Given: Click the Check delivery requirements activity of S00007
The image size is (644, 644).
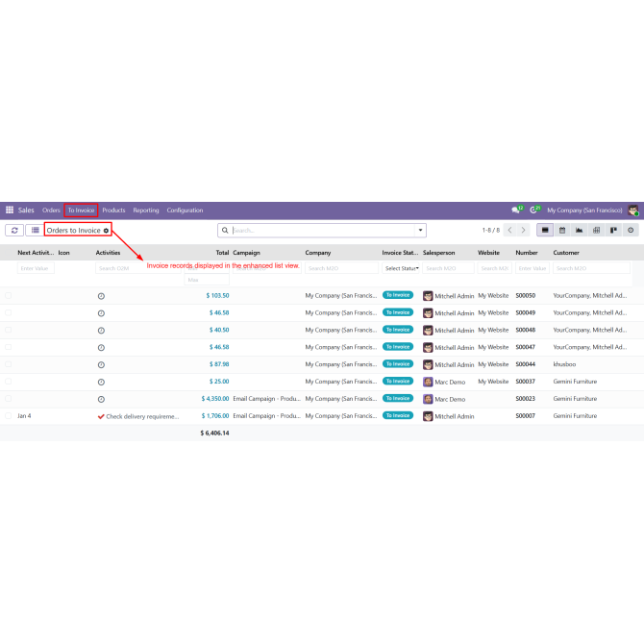Looking at the screenshot, I should click(138, 416).
